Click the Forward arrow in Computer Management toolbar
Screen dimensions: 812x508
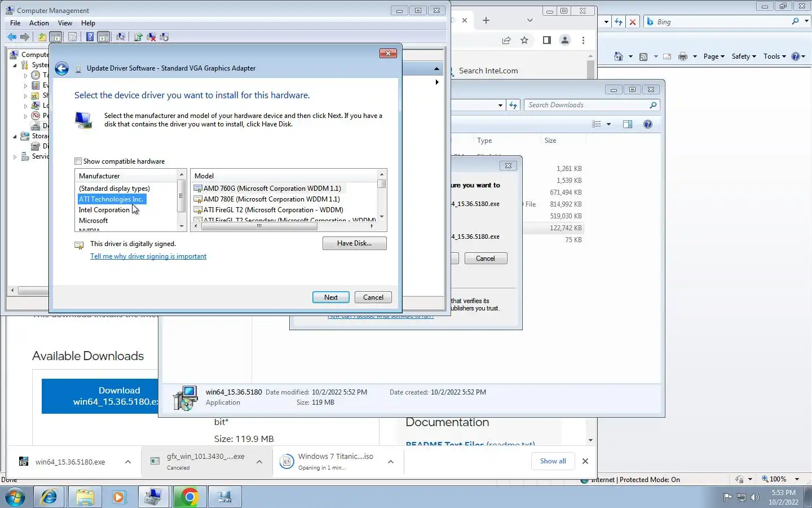click(25, 37)
